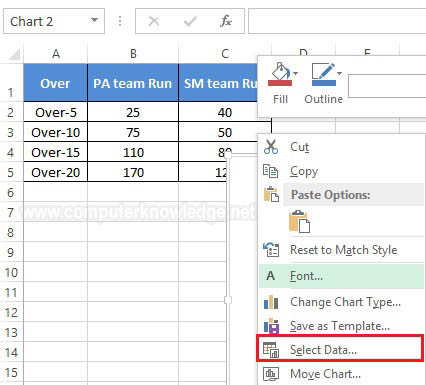This screenshot has width=426, height=385.
Task: Choose Copy from the context menu
Action: coord(341,171)
